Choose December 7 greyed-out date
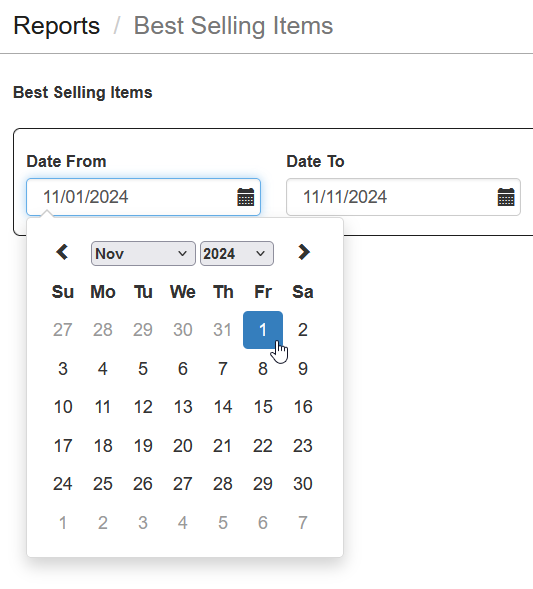The width and height of the screenshot is (533, 589). (303, 523)
